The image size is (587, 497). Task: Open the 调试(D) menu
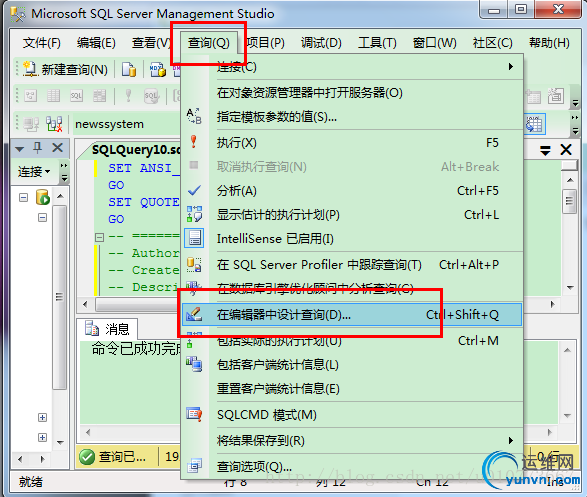tap(321, 43)
